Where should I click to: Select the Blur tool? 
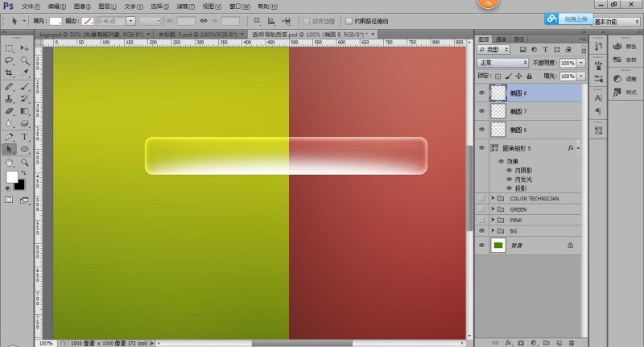click(9, 124)
